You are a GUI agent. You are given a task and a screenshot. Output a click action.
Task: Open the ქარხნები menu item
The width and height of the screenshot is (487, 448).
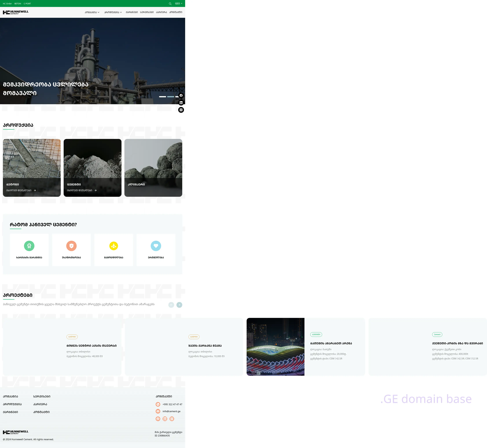click(x=132, y=12)
